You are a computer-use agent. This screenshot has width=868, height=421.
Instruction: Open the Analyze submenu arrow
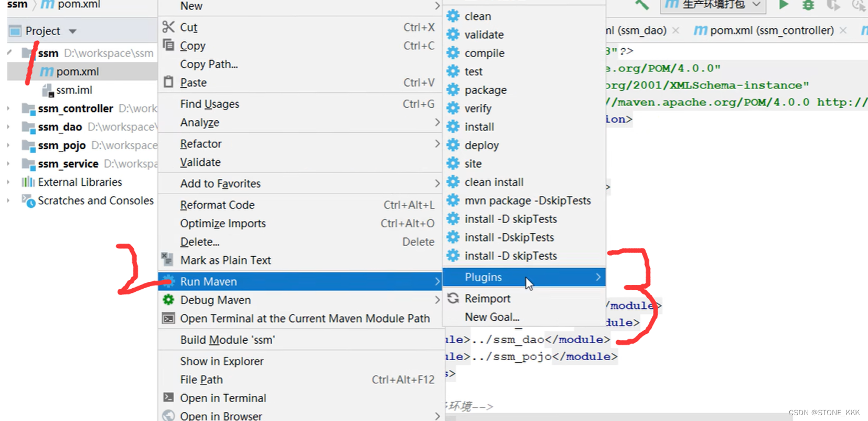point(437,122)
